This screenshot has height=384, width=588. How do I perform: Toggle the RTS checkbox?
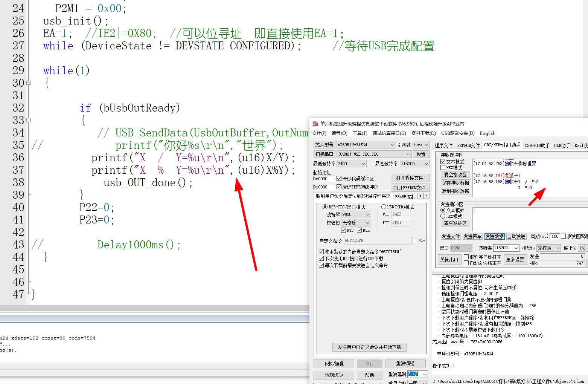pyautogui.click(x=343, y=230)
